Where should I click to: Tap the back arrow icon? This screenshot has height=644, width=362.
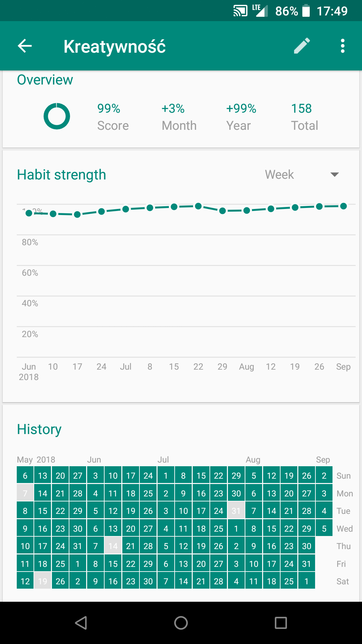[x=25, y=46]
